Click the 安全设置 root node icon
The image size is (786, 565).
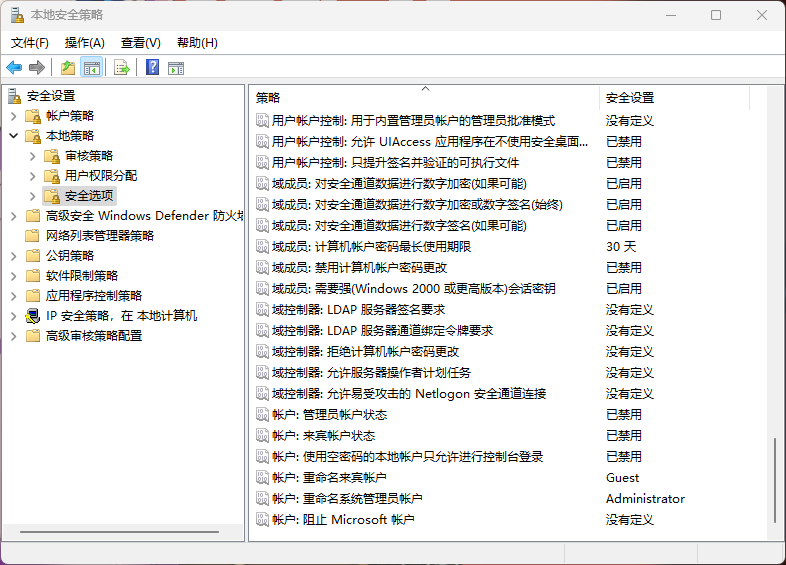[15, 96]
